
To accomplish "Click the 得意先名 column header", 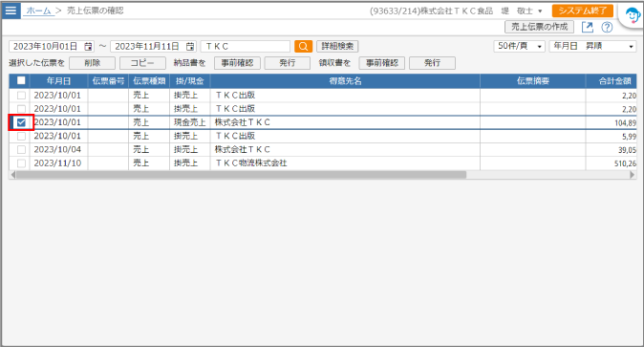I will pos(345,81).
